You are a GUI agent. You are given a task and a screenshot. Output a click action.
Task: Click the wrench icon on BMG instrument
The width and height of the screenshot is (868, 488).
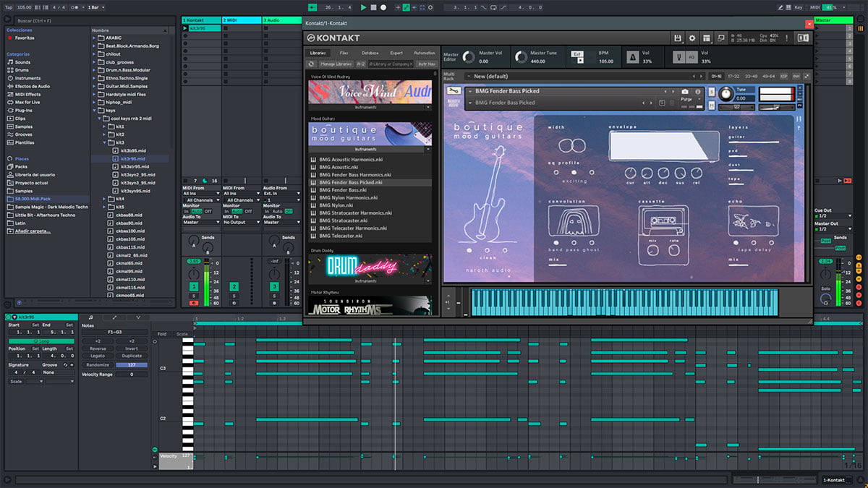coord(454,92)
